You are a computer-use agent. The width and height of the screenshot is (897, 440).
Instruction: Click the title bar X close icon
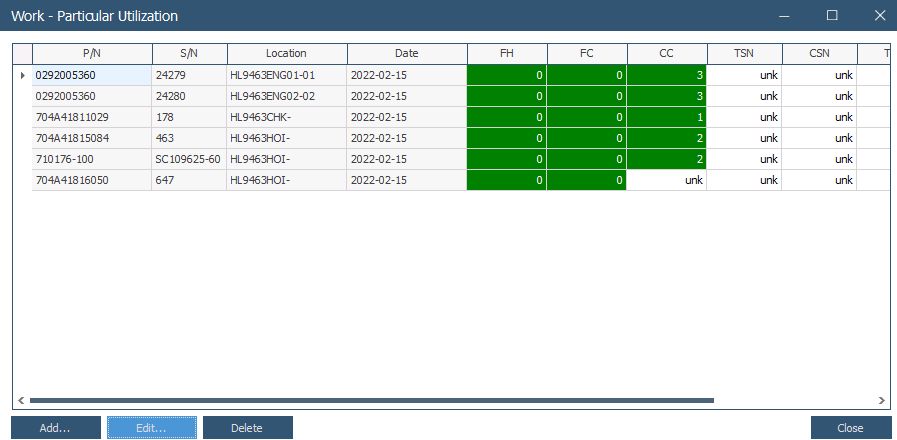pos(879,15)
